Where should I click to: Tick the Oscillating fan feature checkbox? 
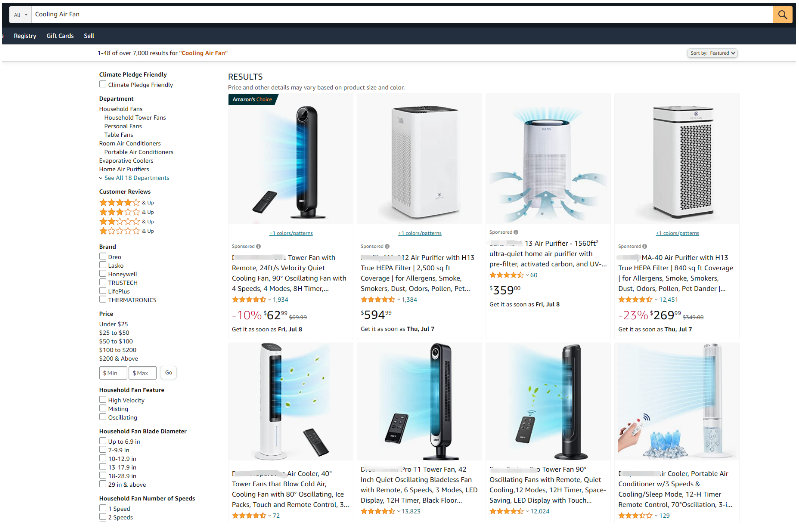coord(102,417)
